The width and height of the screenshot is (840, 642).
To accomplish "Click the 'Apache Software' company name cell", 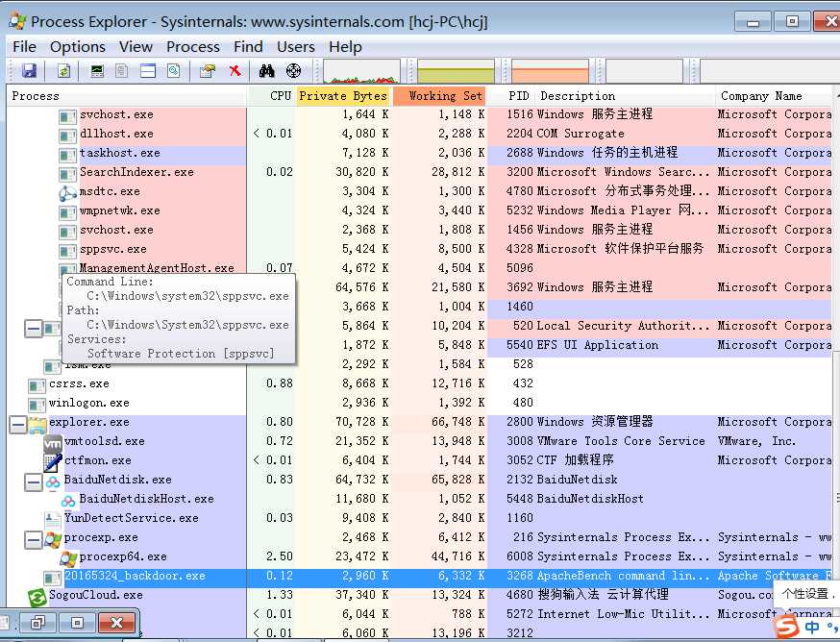I will (x=775, y=578).
